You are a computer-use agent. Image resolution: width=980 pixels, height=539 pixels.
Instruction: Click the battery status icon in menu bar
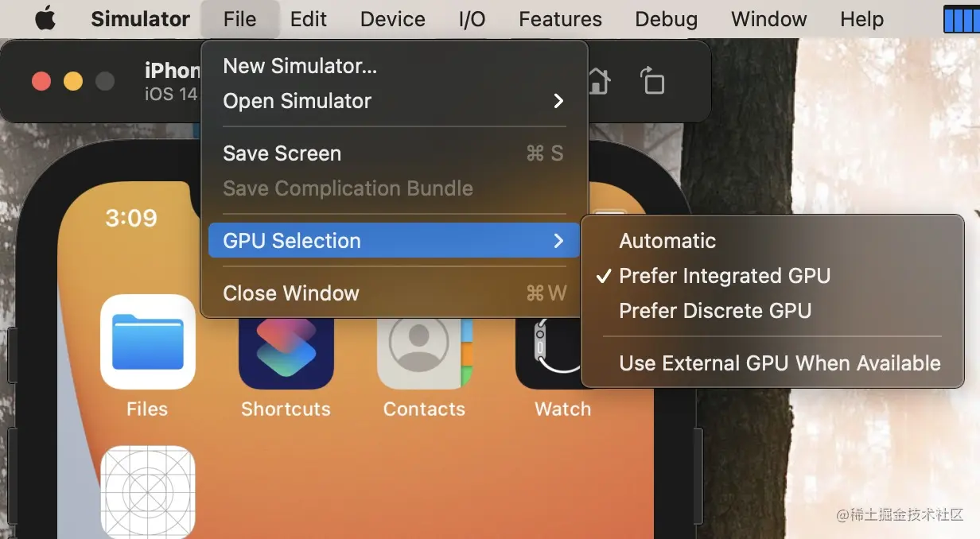coord(961,19)
